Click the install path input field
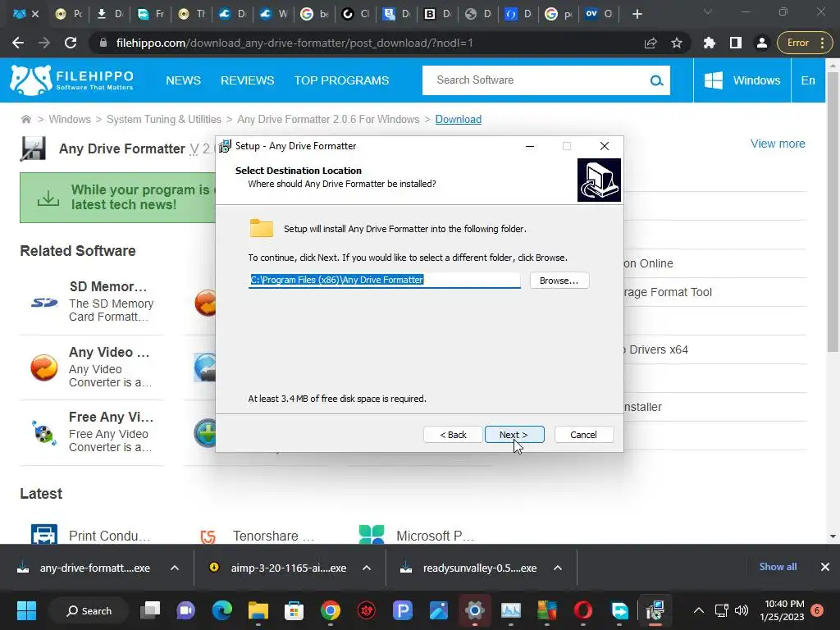The image size is (840, 630). [x=384, y=280]
